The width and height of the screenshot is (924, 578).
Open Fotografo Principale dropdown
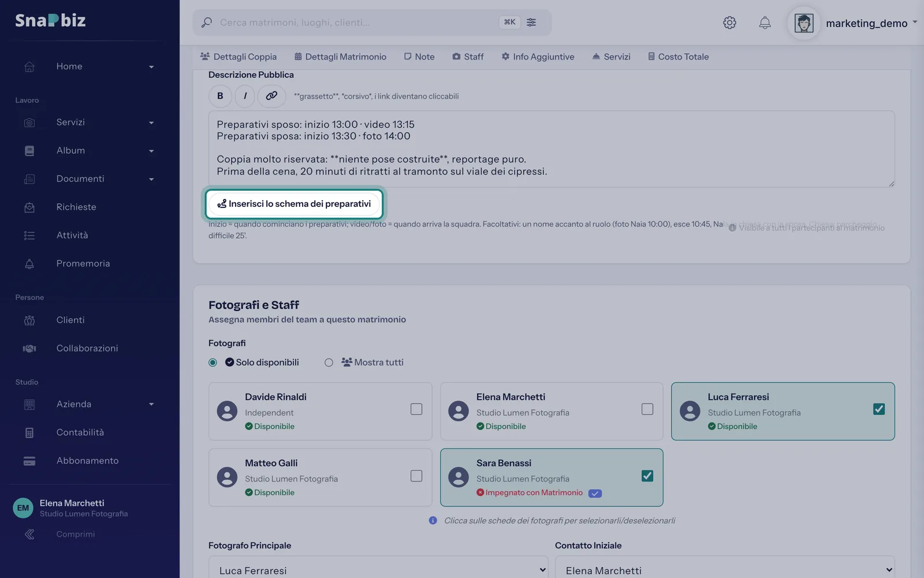tap(378, 570)
